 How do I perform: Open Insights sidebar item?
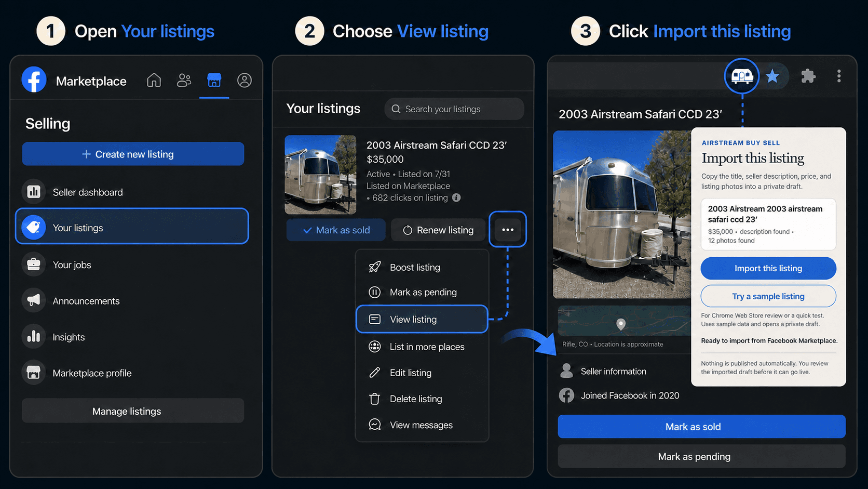pyautogui.click(x=132, y=337)
